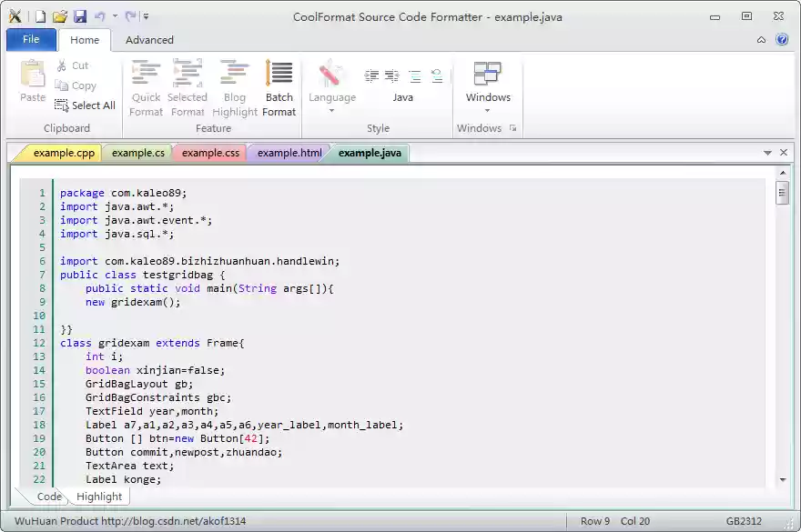Switch to the example.html tab
801x532 pixels.
tap(287, 153)
